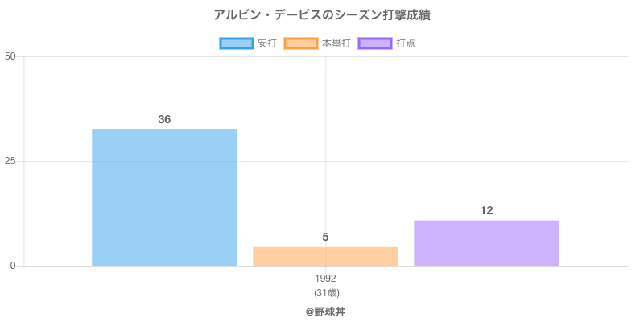
Task: Click the blue 安打 bar
Action: pos(164,197)
